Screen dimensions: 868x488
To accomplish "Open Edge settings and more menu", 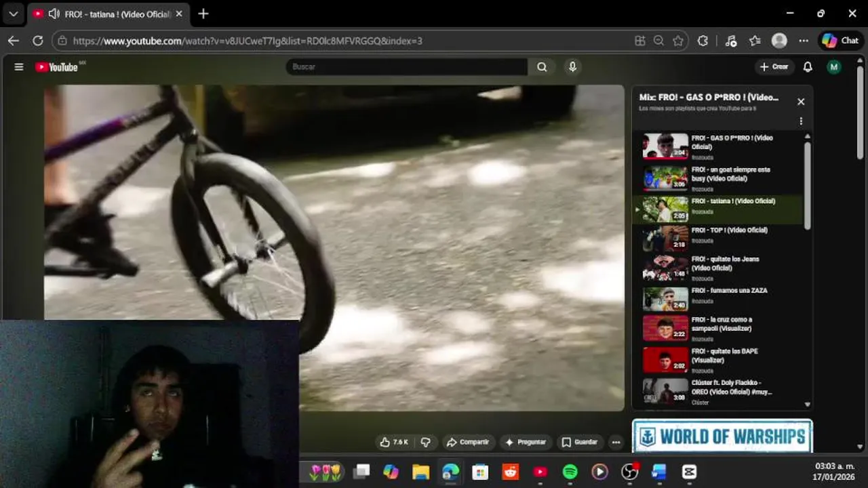I will 804,41.
